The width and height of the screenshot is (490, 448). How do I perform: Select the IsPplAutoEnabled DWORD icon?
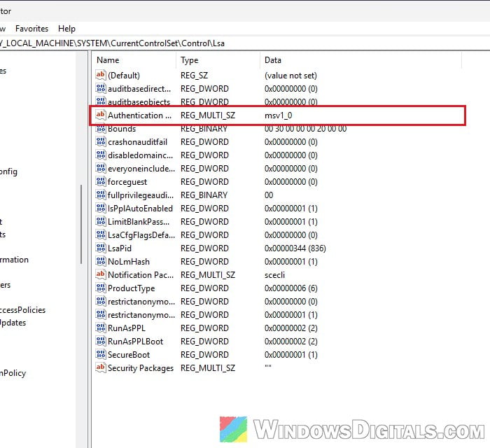(101, 209)
